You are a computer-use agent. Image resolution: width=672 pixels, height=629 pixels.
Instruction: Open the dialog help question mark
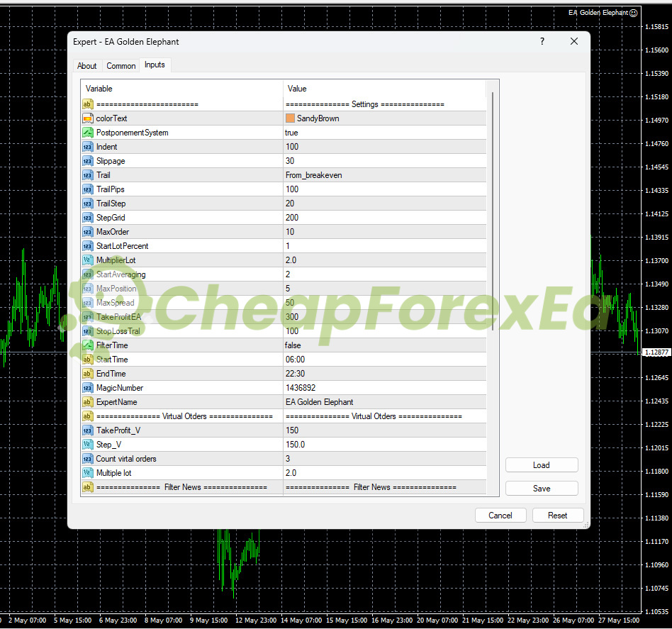pos(542,41)
